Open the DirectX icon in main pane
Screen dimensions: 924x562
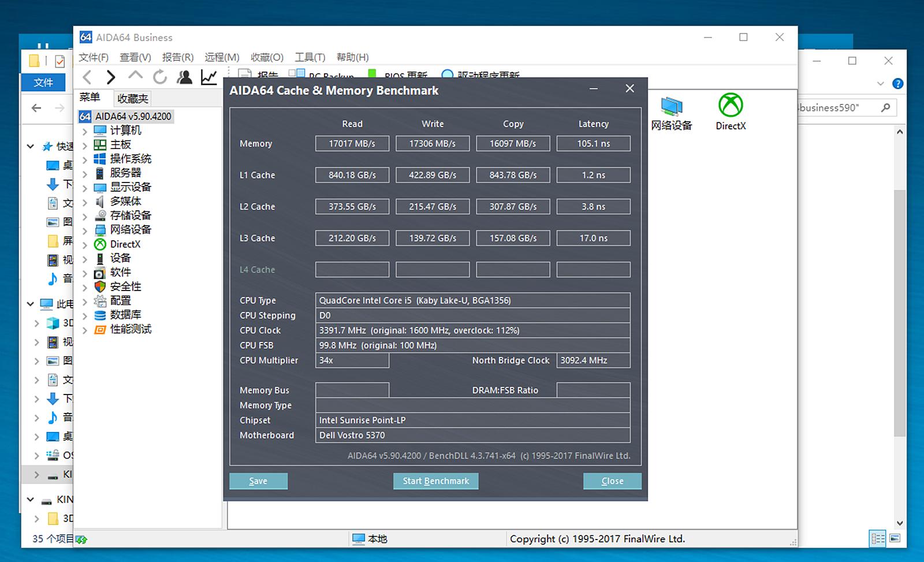[x=731, y=112]
